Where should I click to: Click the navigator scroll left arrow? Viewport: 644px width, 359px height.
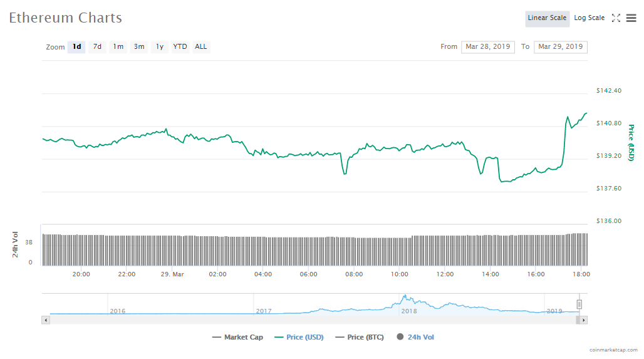coord(45,320)
